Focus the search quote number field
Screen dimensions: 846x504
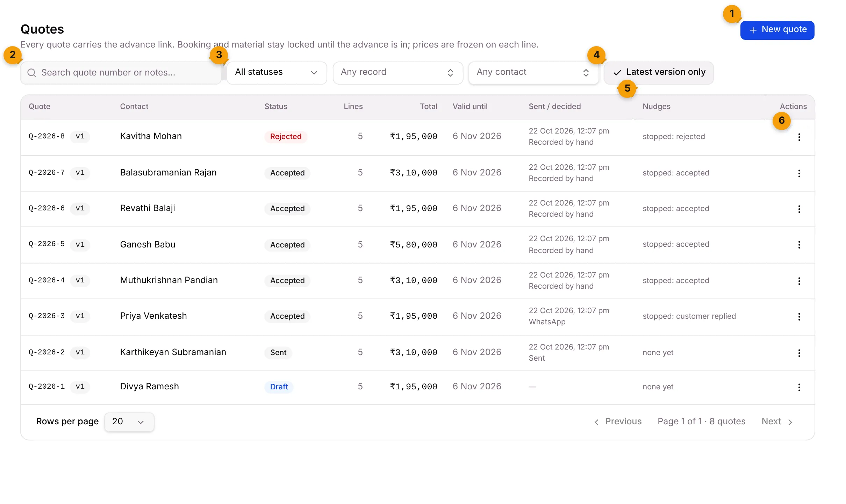[121, 73]
